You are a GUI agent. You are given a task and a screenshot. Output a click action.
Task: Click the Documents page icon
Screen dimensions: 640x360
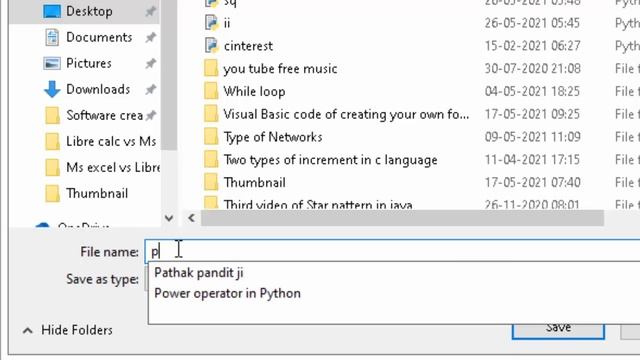tap(52, 38)
